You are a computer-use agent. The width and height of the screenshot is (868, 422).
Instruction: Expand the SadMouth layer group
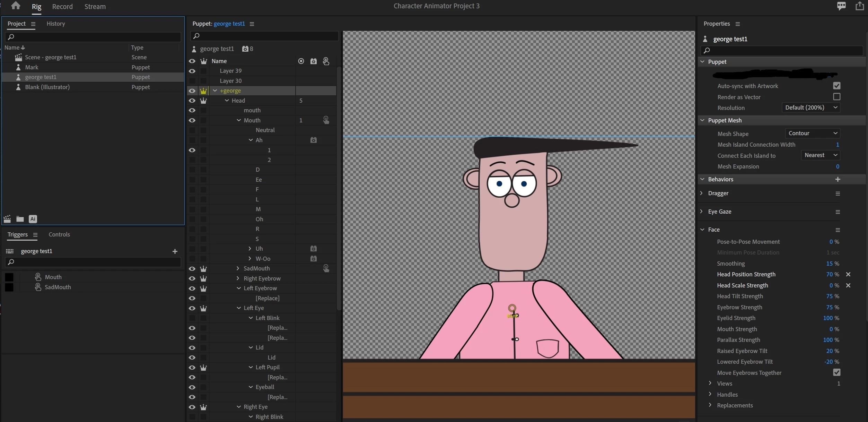[x=238, y=268]
